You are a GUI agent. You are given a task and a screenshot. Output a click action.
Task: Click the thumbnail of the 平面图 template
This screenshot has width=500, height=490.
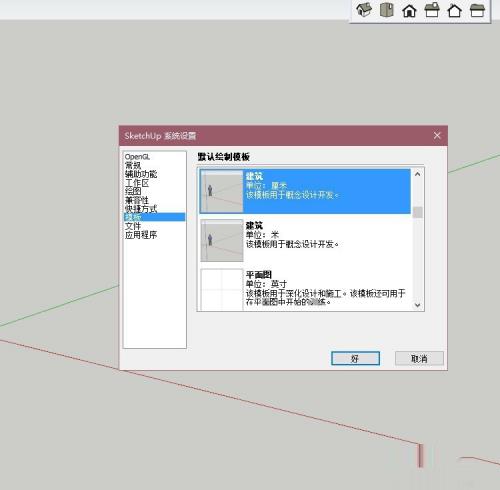coord(222,289)
